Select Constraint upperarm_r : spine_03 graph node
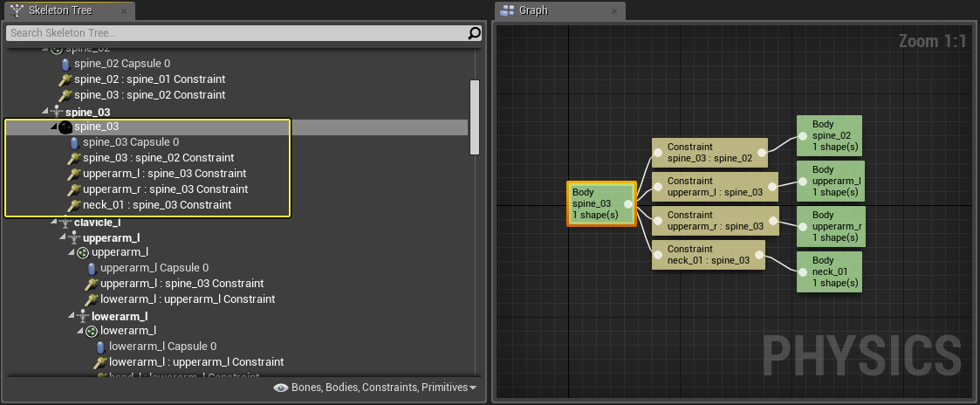The image size is (980, 405). click(x=709, y=221)
